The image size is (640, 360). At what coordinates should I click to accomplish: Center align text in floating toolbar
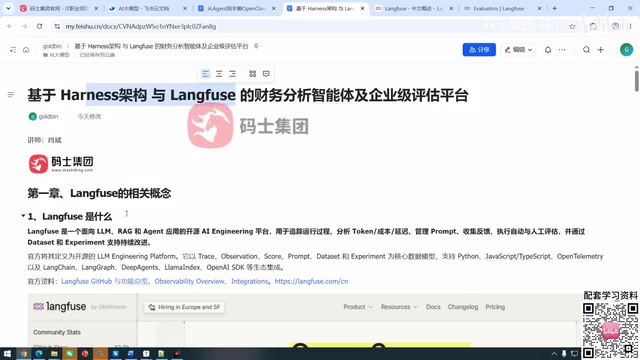coord(219,73)
